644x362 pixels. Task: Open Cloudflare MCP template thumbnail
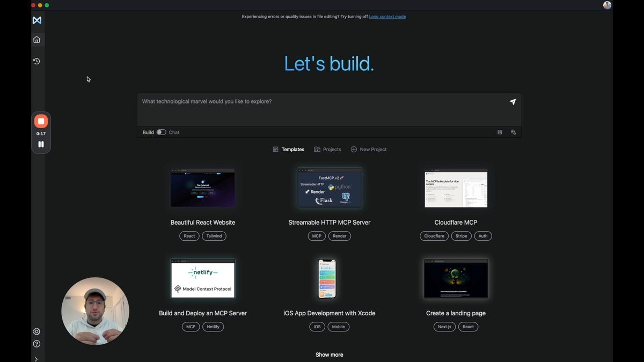pyautogui.click(x=456, y=188)
